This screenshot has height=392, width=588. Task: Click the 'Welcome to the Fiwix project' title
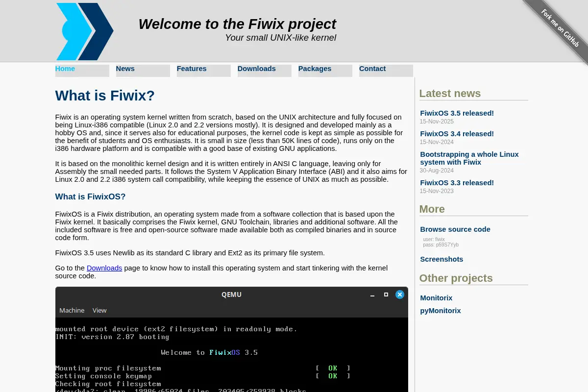click(237, 24)
